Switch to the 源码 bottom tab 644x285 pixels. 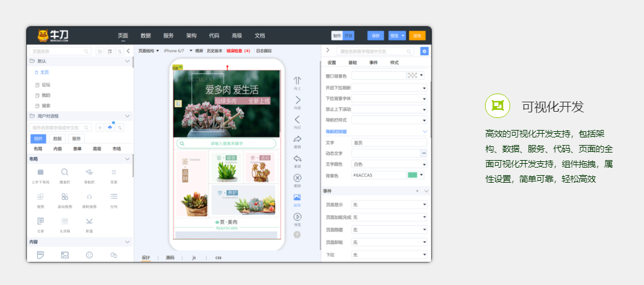click(x=170, y=257)
